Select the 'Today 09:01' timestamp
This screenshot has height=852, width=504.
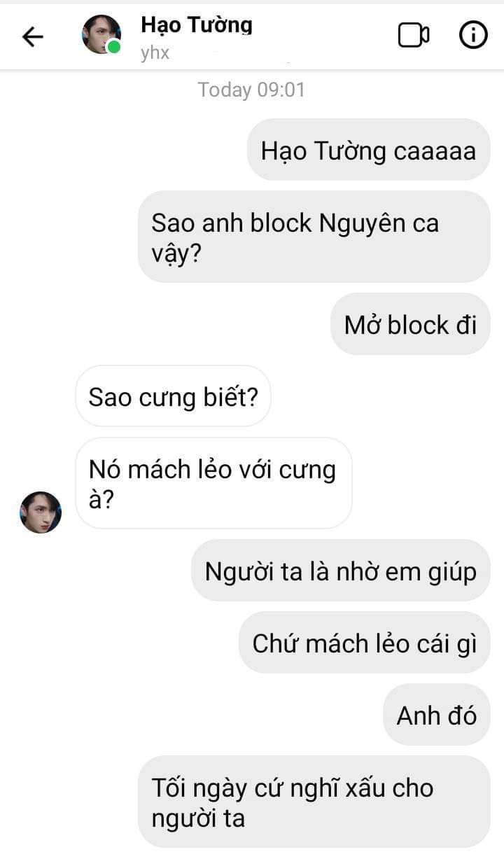(251, 90)
